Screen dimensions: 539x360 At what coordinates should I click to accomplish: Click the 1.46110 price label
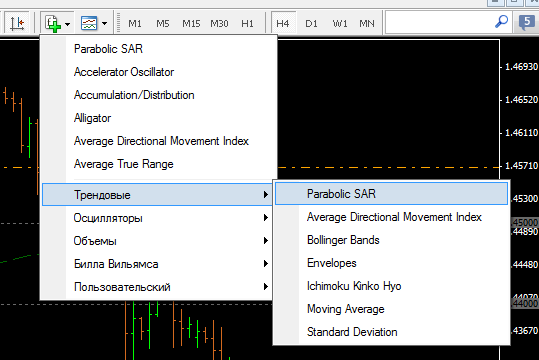point(521,133)
